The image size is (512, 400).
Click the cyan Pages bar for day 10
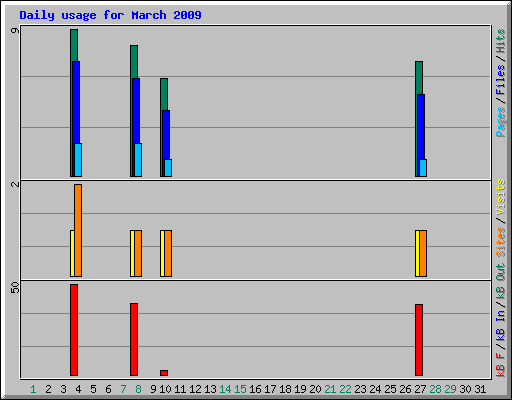(x=168, y=168)
